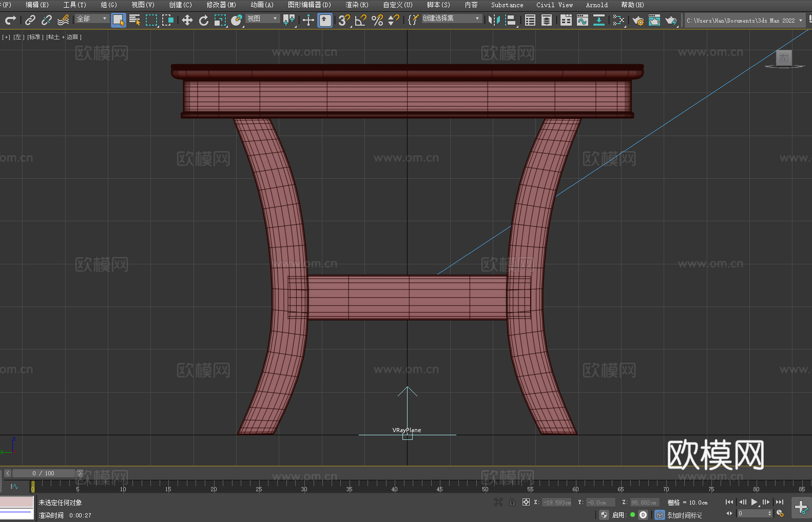812x522 pixels.
Task: Open the Civil View menu
Action: point(554,5)
